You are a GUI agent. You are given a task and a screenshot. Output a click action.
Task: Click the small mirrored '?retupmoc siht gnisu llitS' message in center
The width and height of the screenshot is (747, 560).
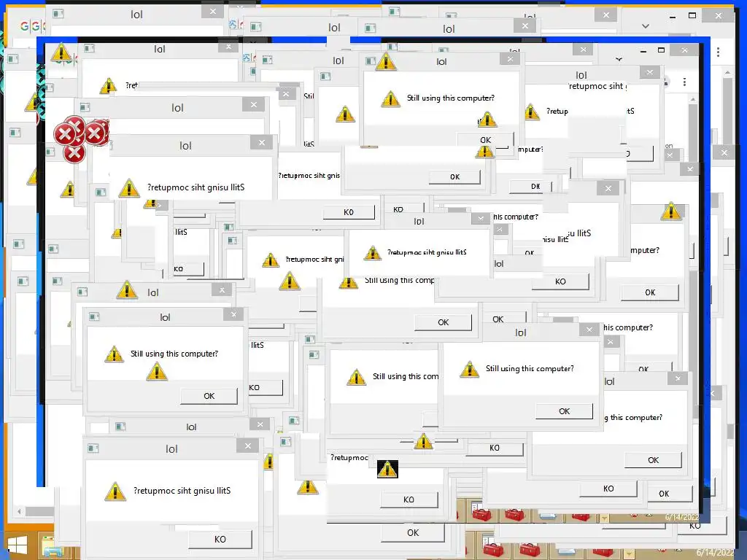tap(427, 252)
